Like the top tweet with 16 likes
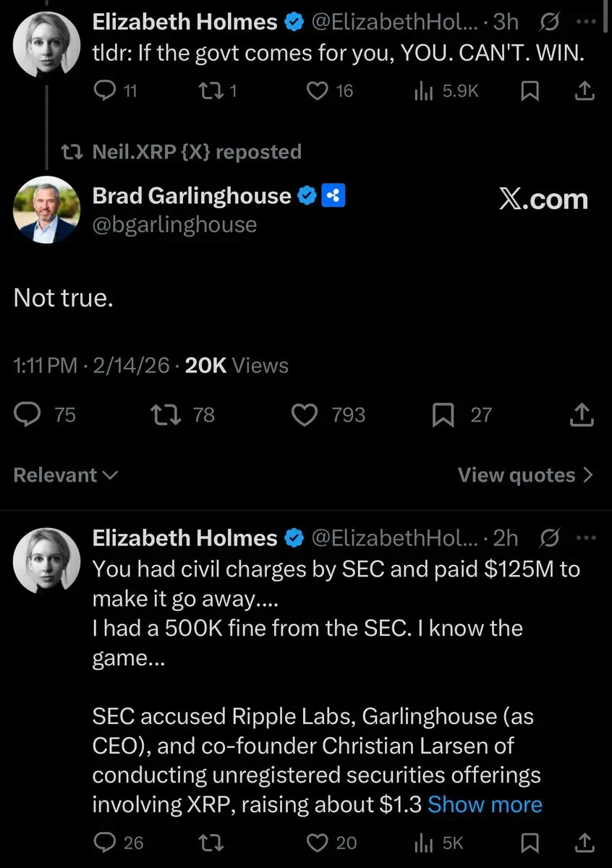 tap(330, 90)
